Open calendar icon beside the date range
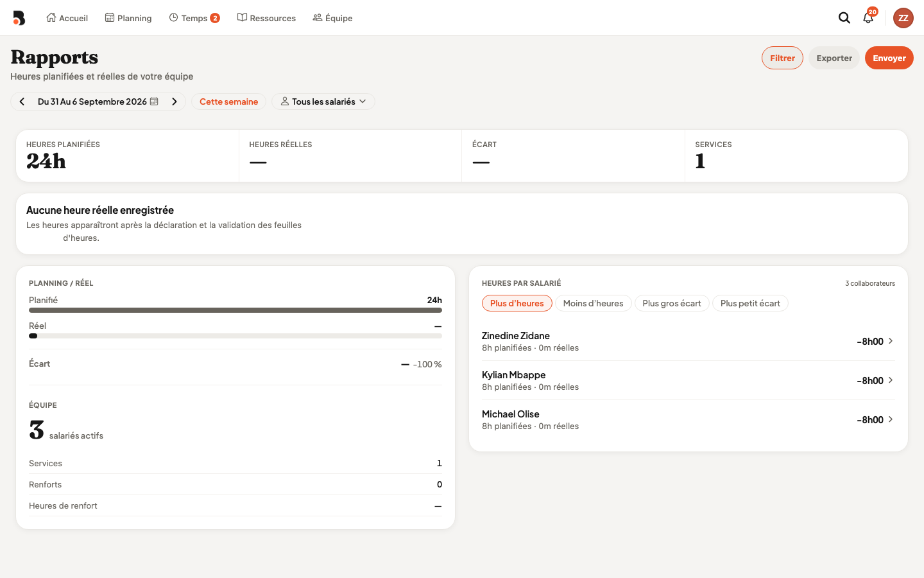The image size is (924, 578). [154, 101]
